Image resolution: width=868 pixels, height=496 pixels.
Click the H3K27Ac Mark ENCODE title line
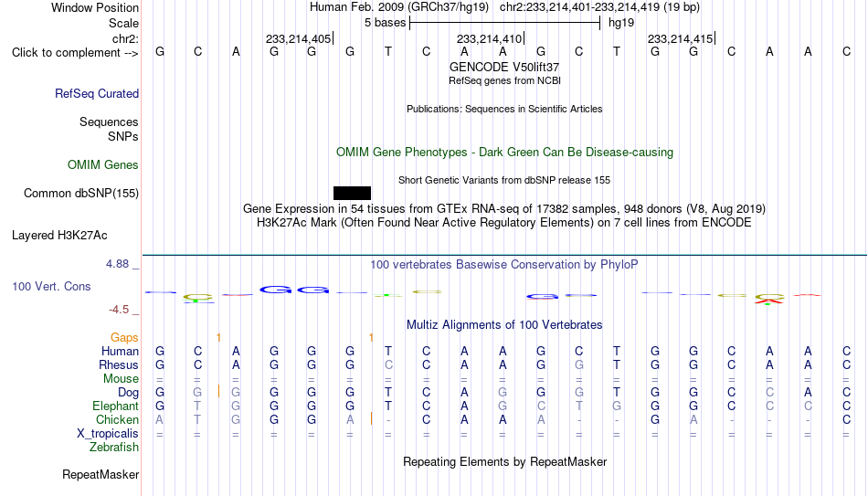[x=504, y=223]
